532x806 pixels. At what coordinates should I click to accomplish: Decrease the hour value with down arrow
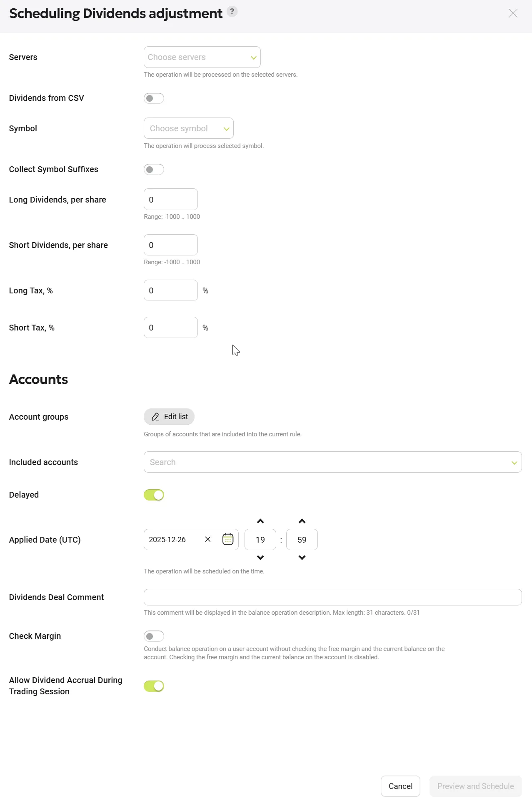coord(260,558)
